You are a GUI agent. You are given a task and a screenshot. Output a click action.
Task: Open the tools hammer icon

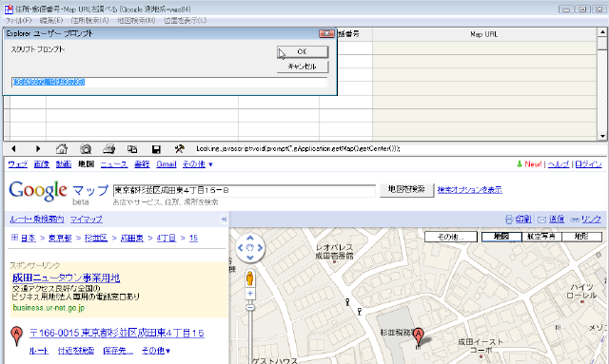tap(180, 148)
